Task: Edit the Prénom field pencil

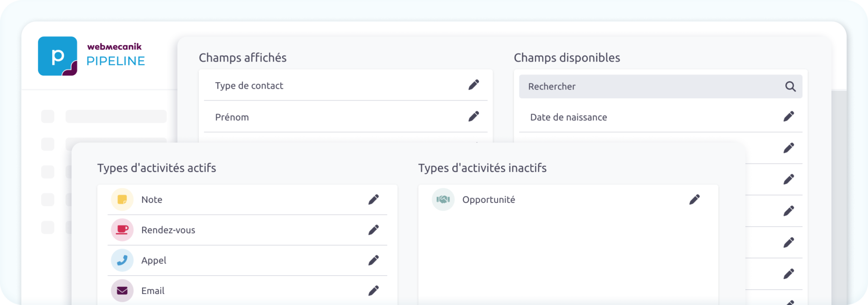Action: pyautogui.click(x=473, y=116)
